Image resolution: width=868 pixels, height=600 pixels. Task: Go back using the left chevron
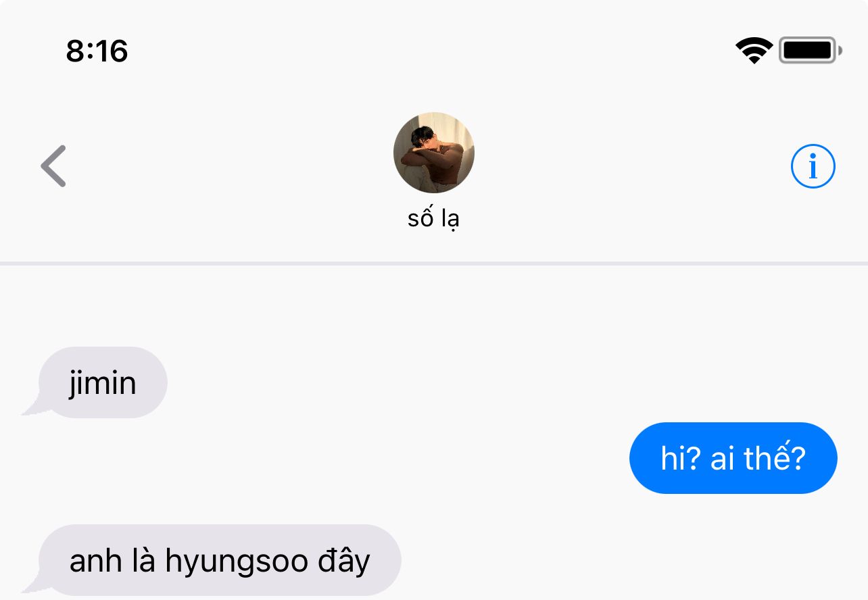(x=53, y=166)
